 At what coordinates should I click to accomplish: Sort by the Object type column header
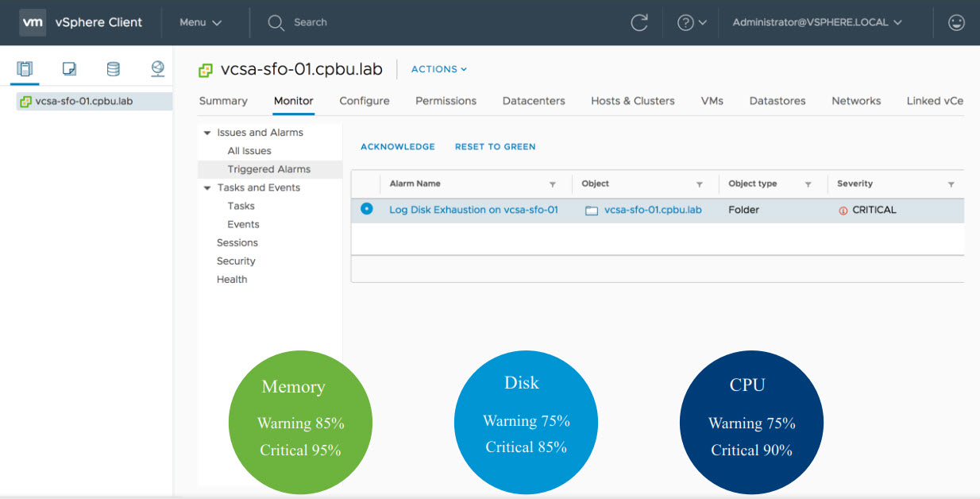(x=753, y=184)
